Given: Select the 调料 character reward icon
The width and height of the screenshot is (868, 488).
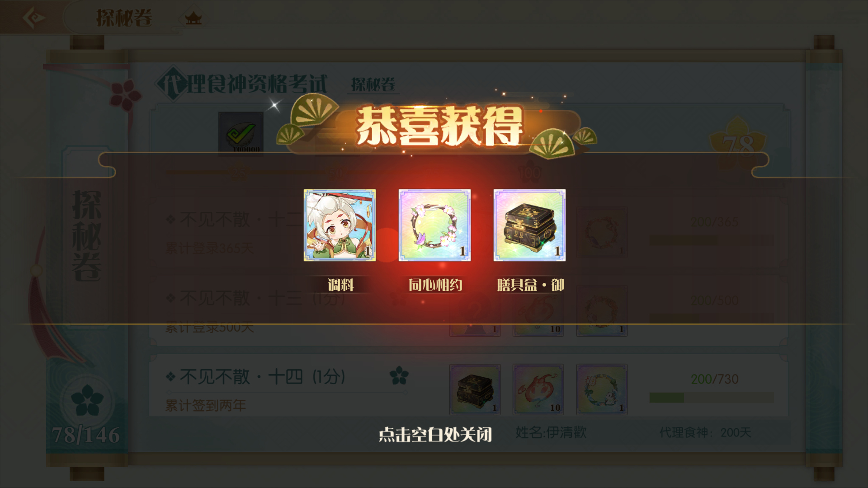Looking at the screenshot, I should pyautogui.click(x=340, y=225).
